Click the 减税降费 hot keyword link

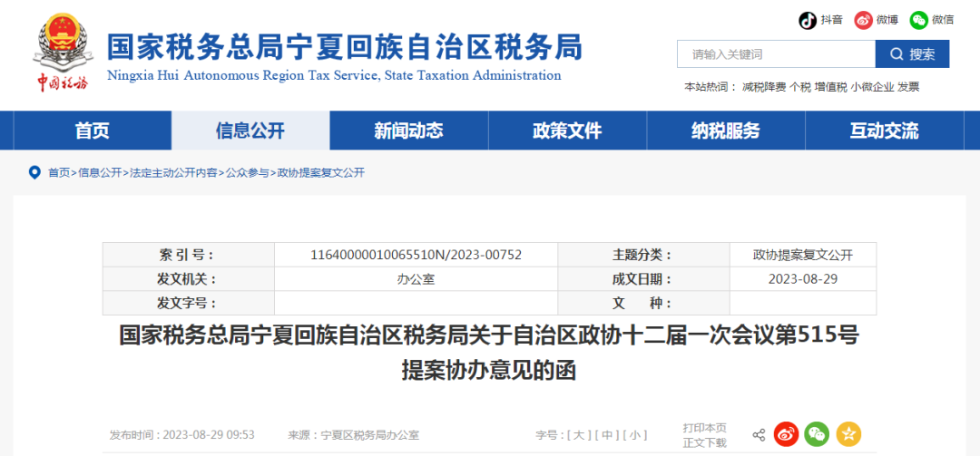763,87
